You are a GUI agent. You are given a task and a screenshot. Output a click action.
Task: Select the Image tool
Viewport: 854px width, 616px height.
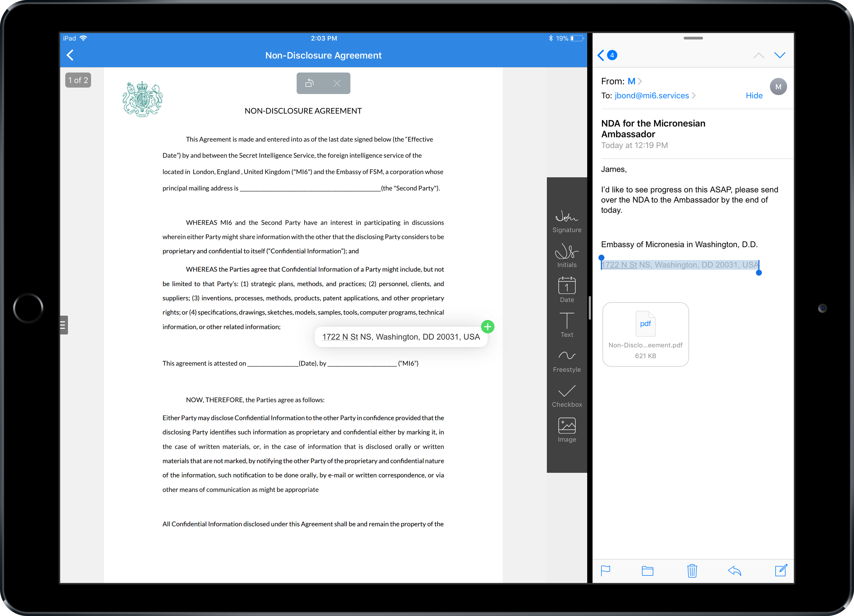(x=567, y=430)
